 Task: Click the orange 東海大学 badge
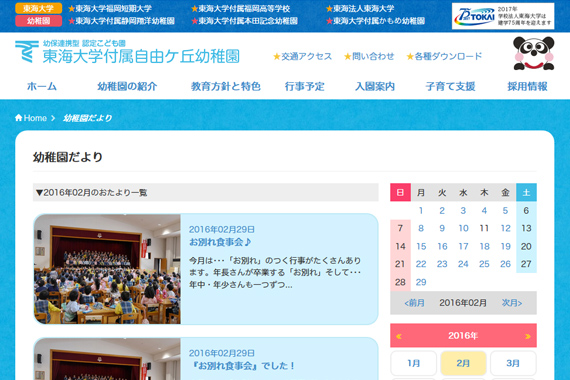[39, 8]
